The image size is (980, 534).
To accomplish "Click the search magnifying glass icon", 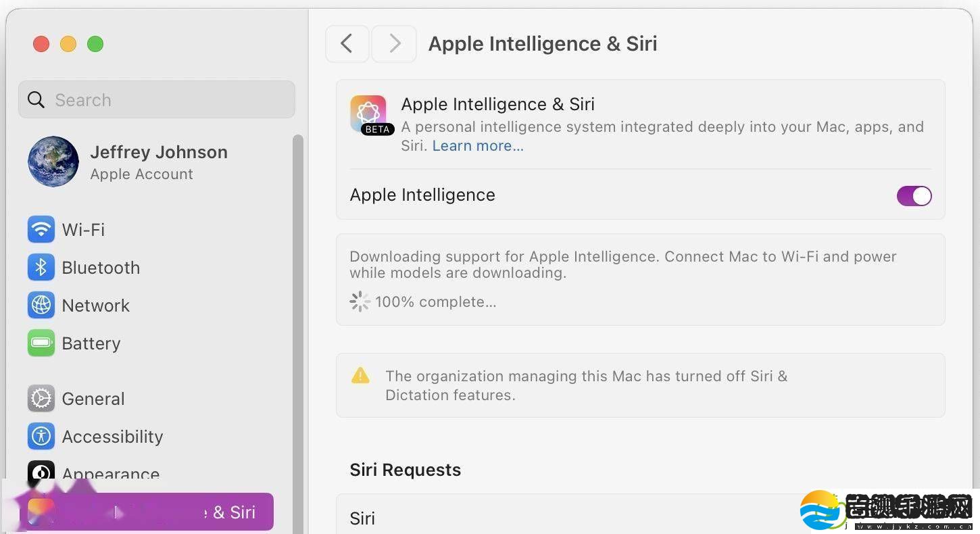I will (x=36, y=100).
